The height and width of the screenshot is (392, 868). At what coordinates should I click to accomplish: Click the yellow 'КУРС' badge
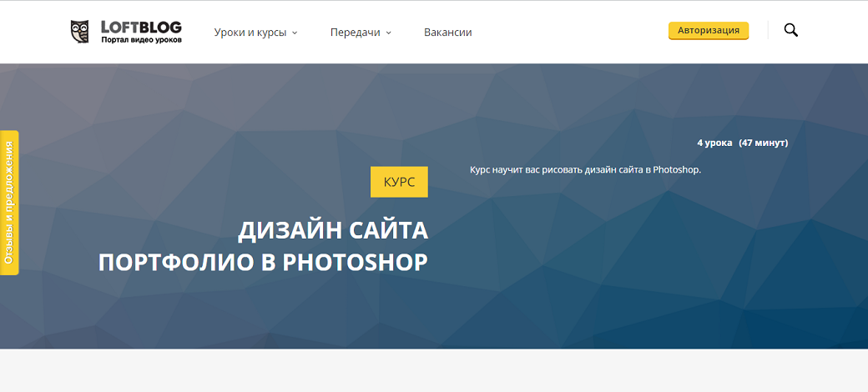[x=399, y=182]
